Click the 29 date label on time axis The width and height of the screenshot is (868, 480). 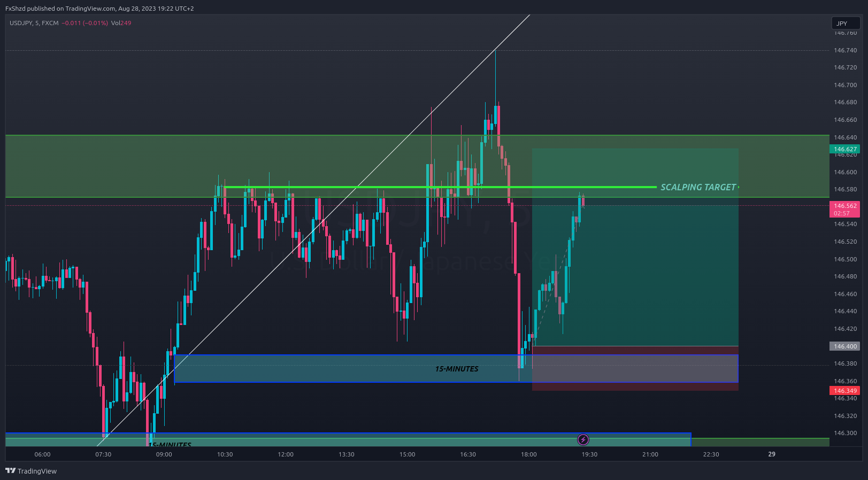(x=772, y=454)
